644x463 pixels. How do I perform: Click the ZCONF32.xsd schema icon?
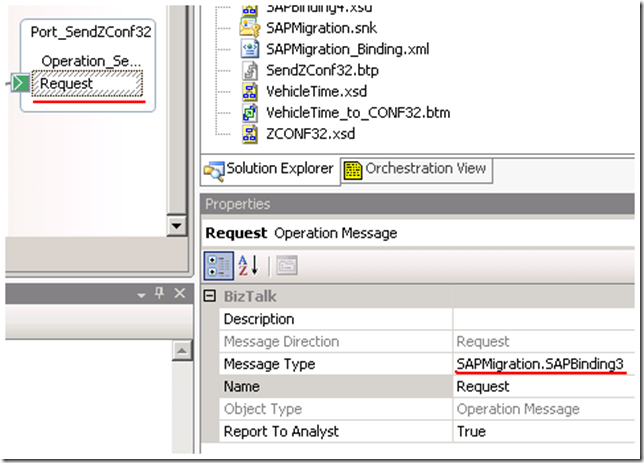(250, 134)
